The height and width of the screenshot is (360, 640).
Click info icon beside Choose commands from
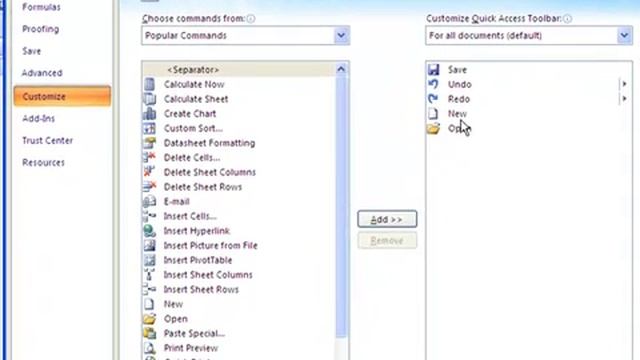251,18
